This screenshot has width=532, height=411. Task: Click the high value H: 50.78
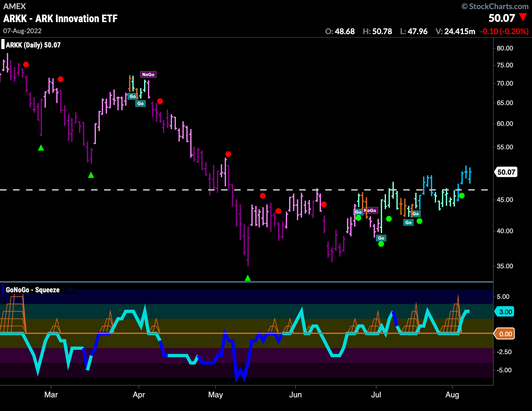377,31
